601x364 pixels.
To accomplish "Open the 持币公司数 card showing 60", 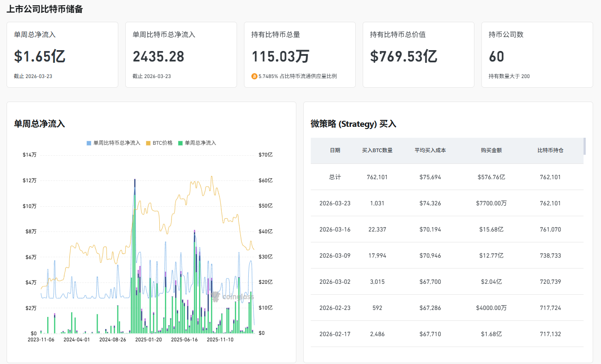I will 537,55.
